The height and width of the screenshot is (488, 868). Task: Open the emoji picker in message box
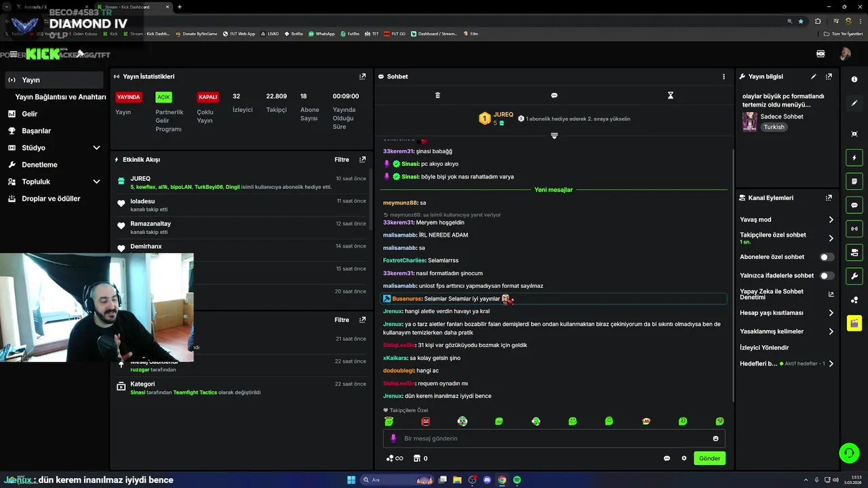coord(715,439)
